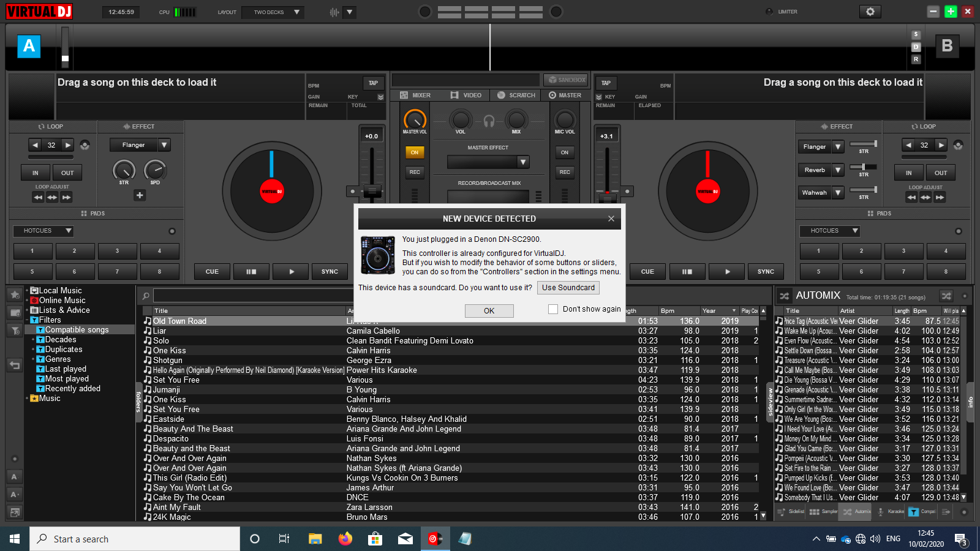This screenshot has width=980, height=551.
Task: Collapse the Filters folder tree
Action: [x=27, y=320]
